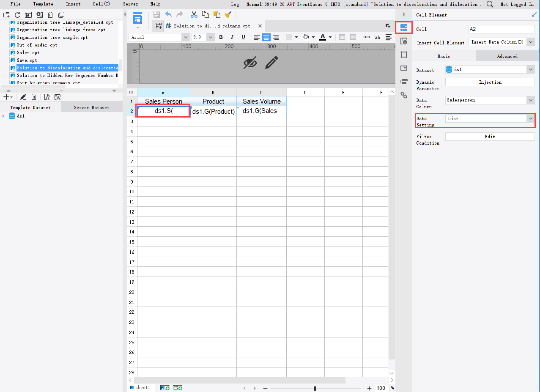
Task: Select the Cell Element panel icon
Action: tap(404, 27)
